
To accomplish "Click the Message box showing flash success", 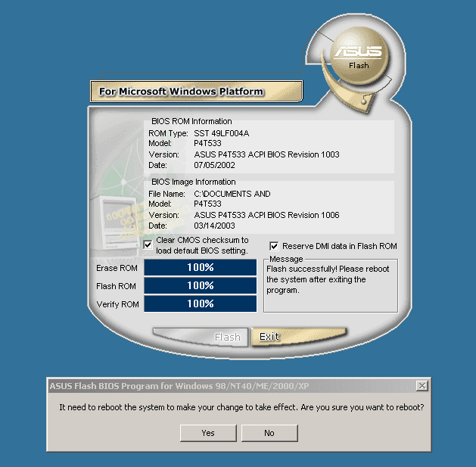I will click(x=331, y=286).
